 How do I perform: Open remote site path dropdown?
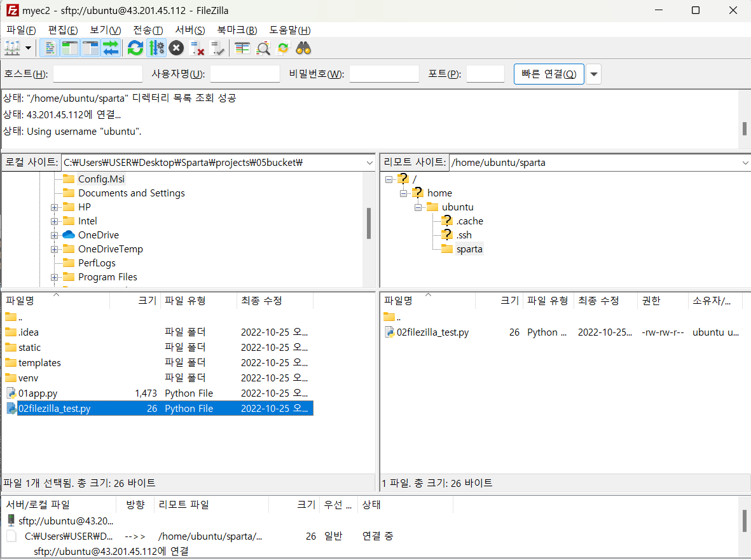click(745, 163)
